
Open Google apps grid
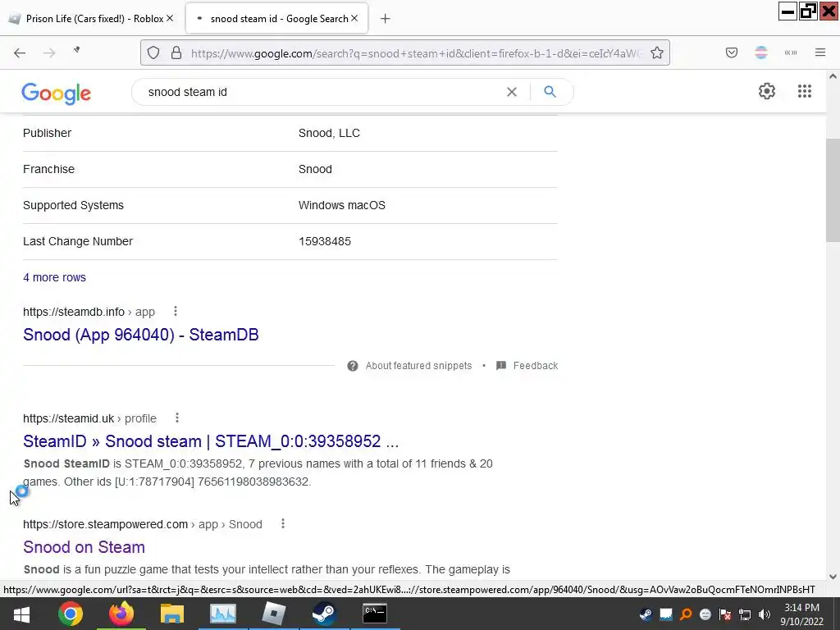tap(804, 91)
